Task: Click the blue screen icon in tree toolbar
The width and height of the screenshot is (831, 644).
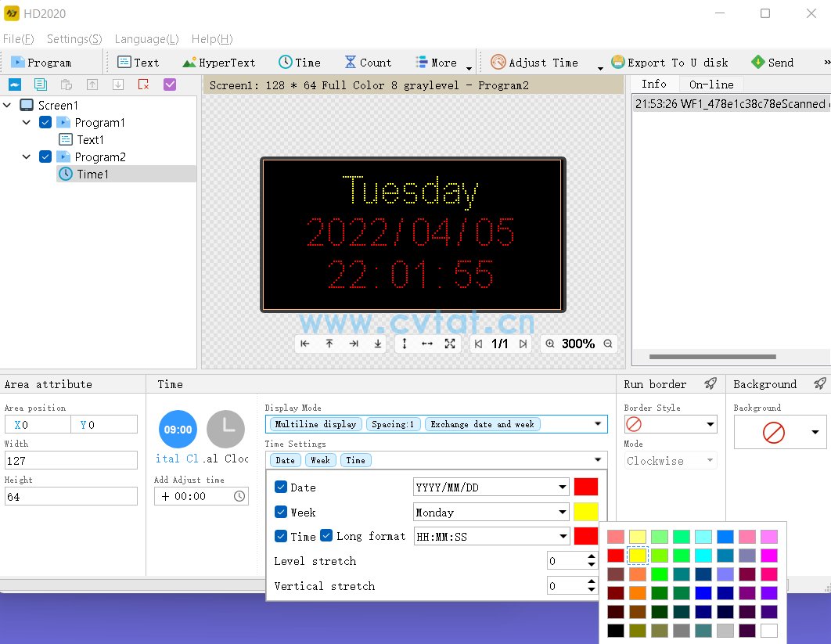Action: tap(15, 85)
